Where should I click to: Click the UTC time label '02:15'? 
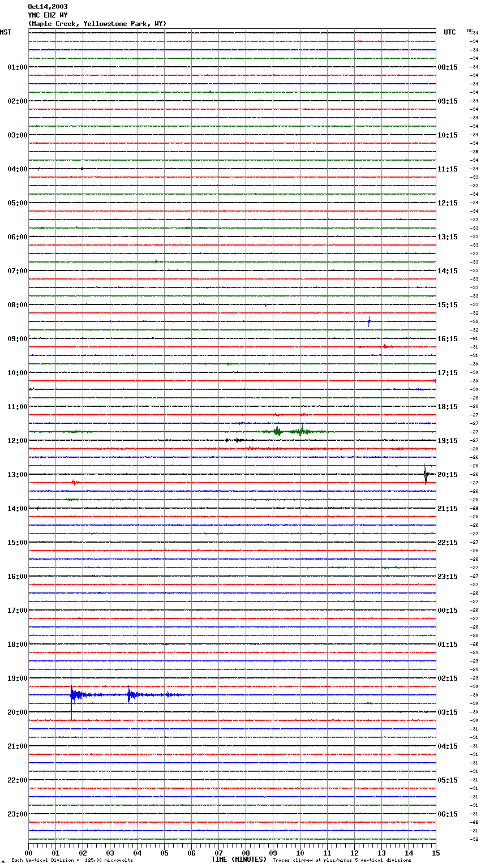[448, 678]
